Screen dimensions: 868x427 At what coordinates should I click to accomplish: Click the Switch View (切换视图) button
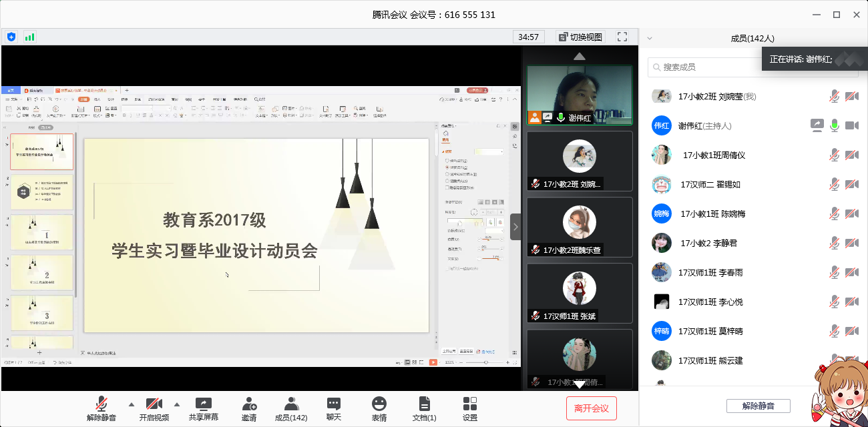click(x=580, y=37)
